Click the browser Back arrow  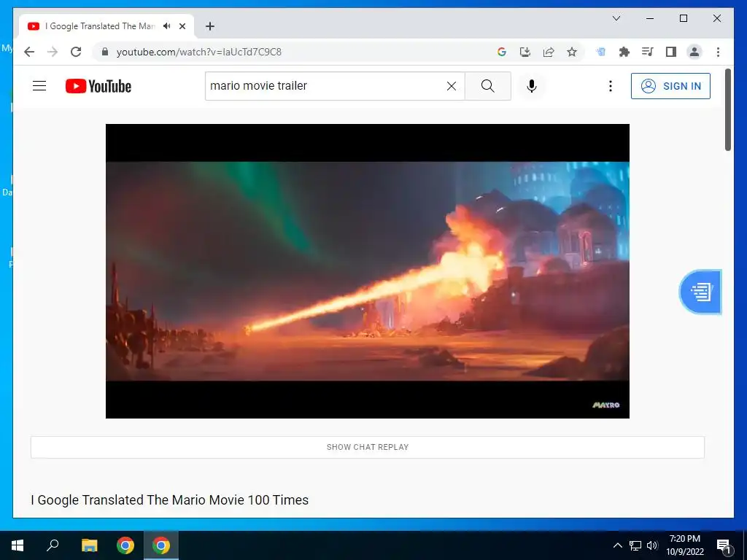pos(29,52)
